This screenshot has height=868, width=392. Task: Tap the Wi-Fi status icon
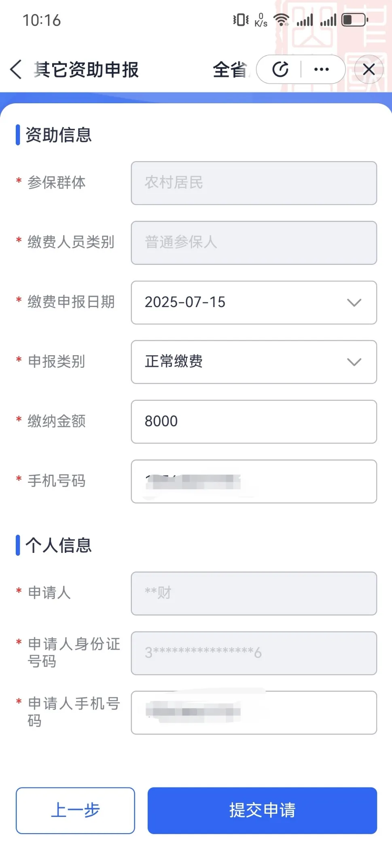click(281, 19)
